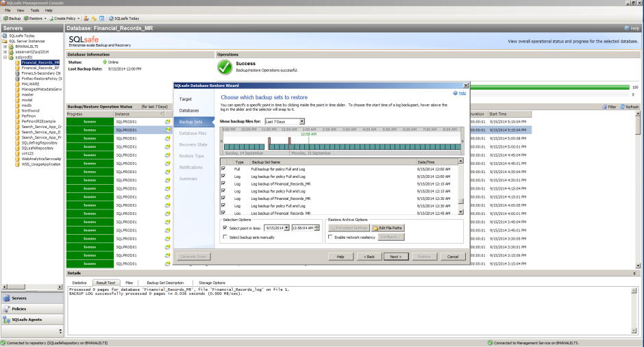
Task: Click the FinrecLS-Secondary database icon
Action: pyautogui.click(x=17, y=73)
